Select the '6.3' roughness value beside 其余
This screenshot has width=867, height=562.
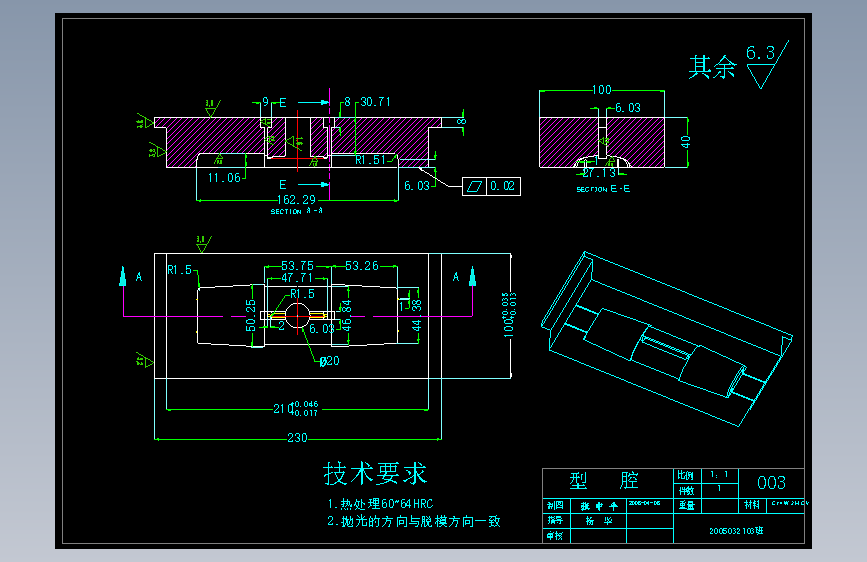click(x=760, y=53)
